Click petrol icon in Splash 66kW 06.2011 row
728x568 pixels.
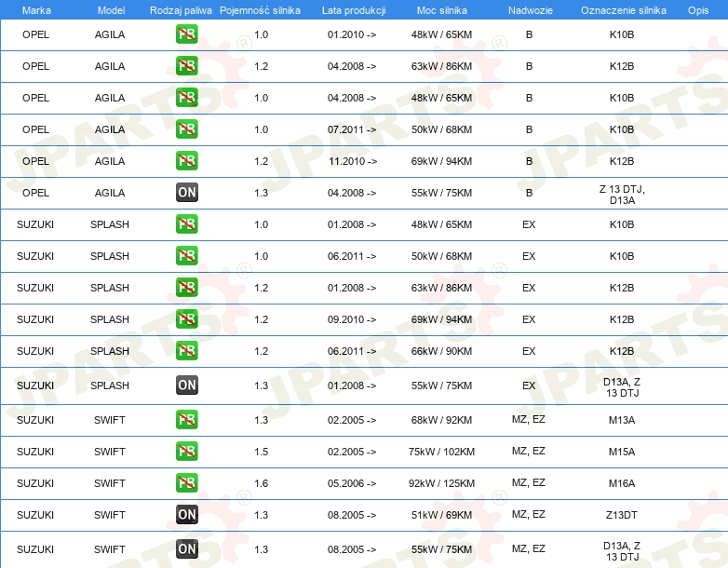186,350
